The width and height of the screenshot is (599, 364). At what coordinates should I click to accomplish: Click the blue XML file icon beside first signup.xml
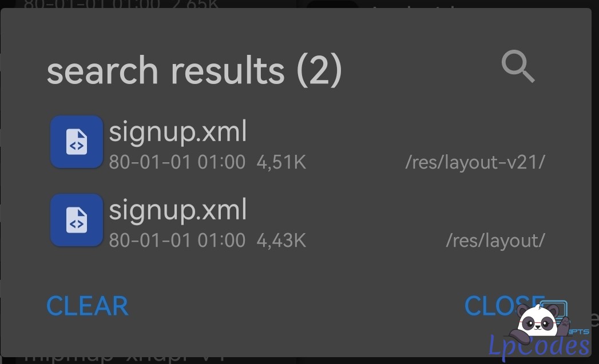coord(76,142)
